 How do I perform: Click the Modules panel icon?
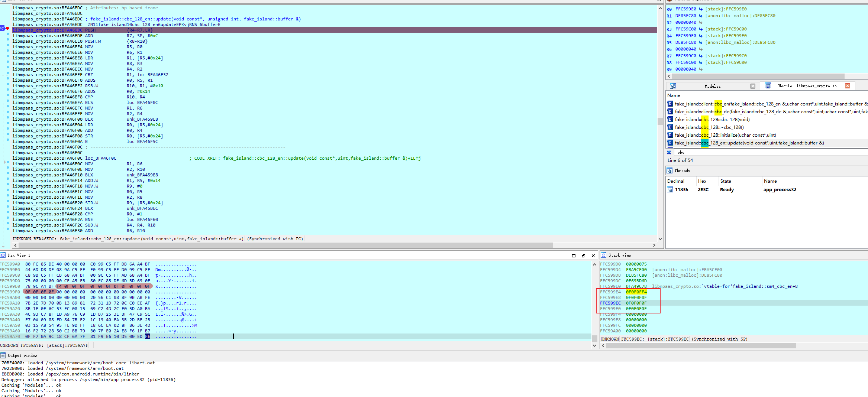(x=673, y=86)
